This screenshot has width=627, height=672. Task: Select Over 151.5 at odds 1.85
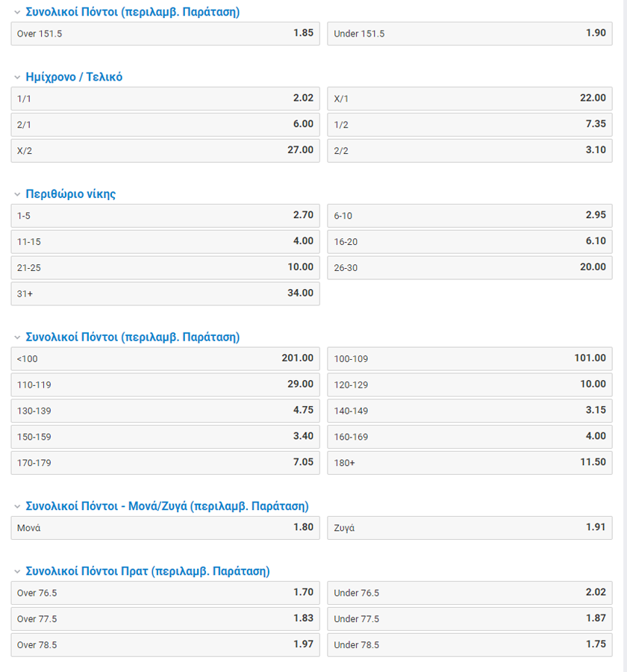pyautogui.click(x=165, y=34)
